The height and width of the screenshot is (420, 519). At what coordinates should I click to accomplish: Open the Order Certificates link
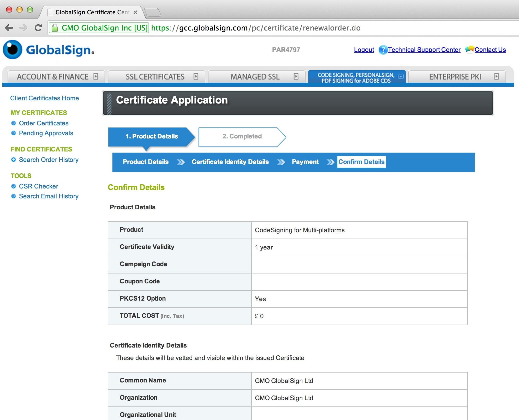pyautogui.click(x=44, y=123)
